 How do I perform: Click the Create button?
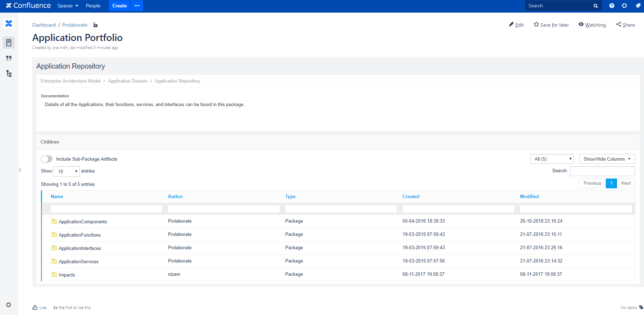coord(119,6)
